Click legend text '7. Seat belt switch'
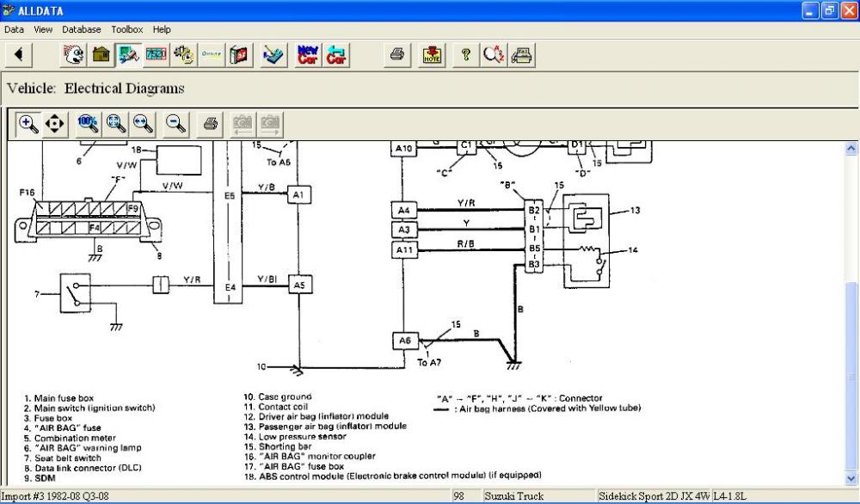This screenshot has height=504, width=860. [x=63, y=458]
